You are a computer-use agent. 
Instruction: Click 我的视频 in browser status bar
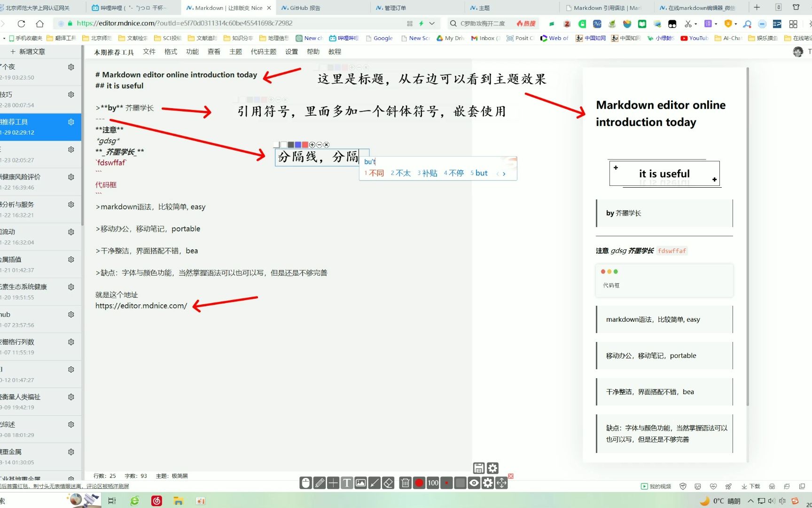656,486
